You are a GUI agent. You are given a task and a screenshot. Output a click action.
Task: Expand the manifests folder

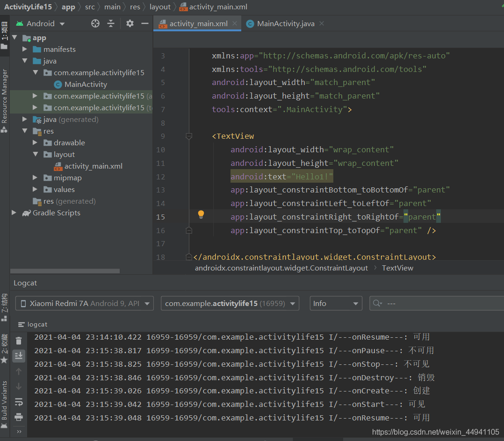pos(25,49)
